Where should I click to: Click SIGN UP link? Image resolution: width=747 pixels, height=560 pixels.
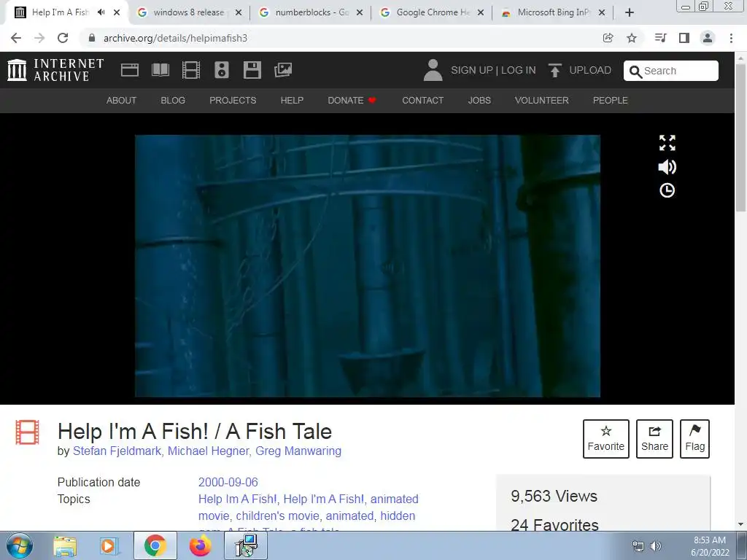click(472, 70)
